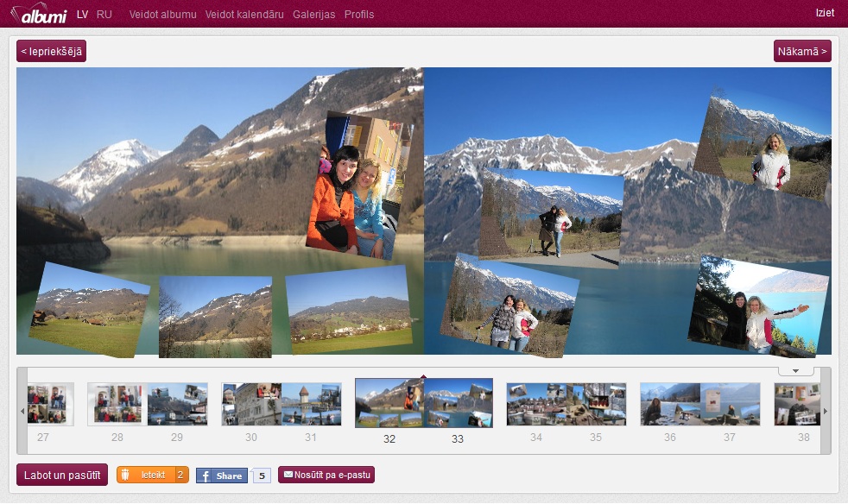The image size is (848, 504).
Task: Select the page 35 thumbnail
Action: pyautogui.click(x=597, y=403)
